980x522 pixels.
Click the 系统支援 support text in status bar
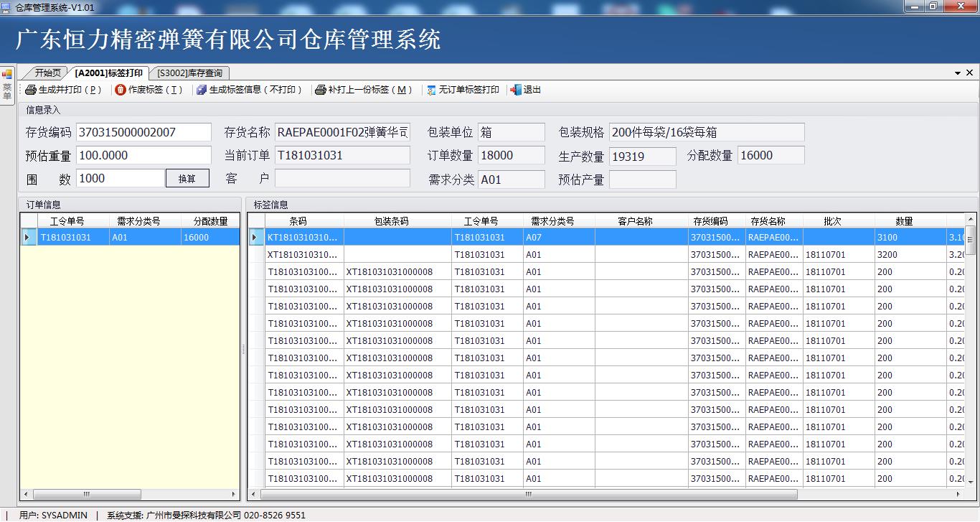[206, 515]
